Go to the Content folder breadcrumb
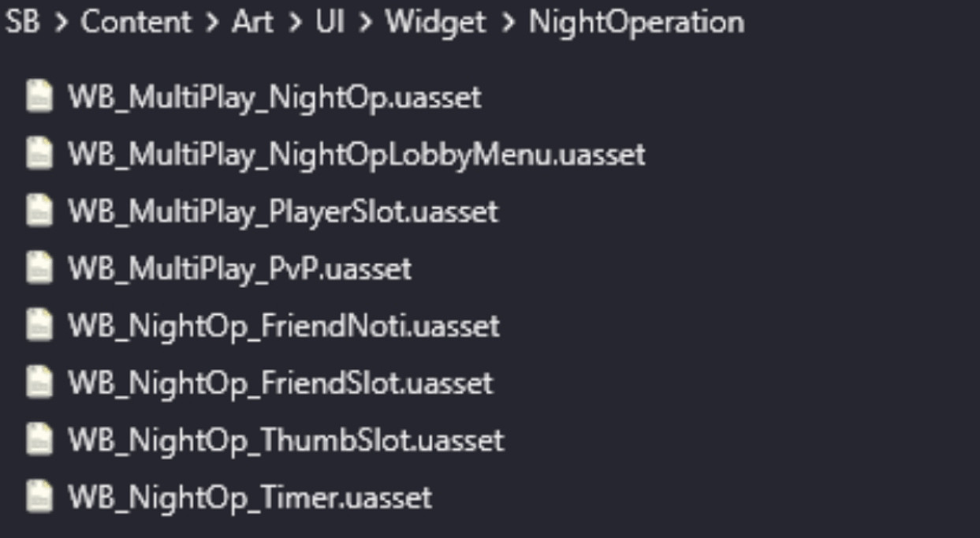This screenshot has height=538, width=980. (136, 22)
